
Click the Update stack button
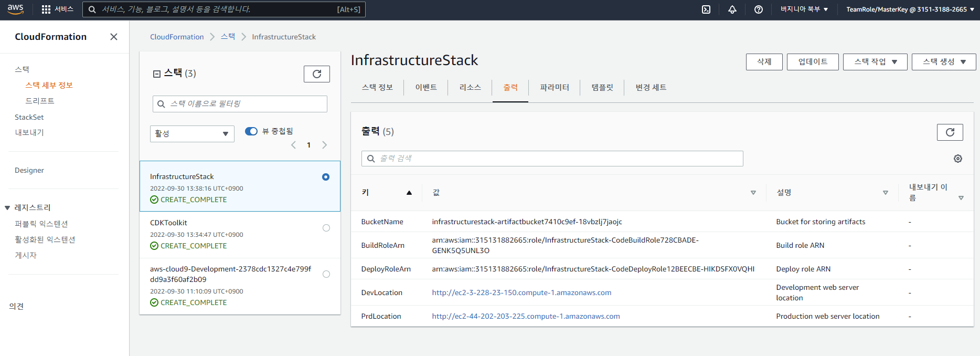click(813, 62)
